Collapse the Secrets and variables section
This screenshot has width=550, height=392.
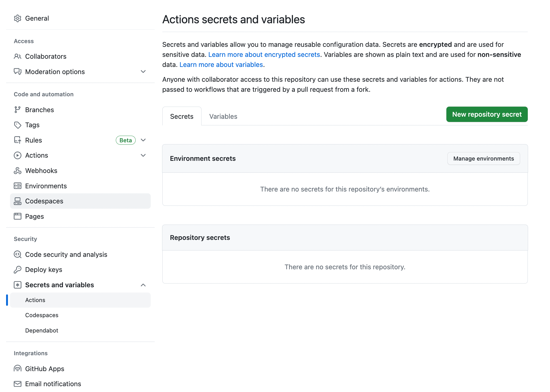click(143, 285)
